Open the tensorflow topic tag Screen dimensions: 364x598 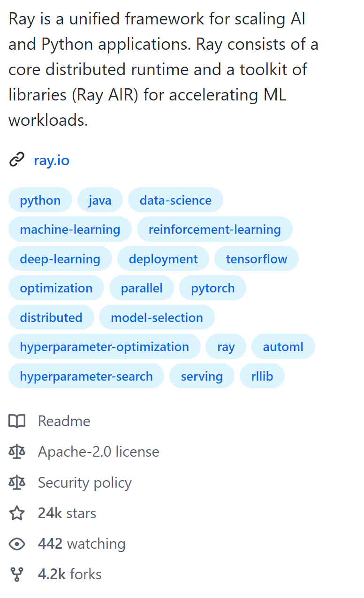(x=256, y=259)
